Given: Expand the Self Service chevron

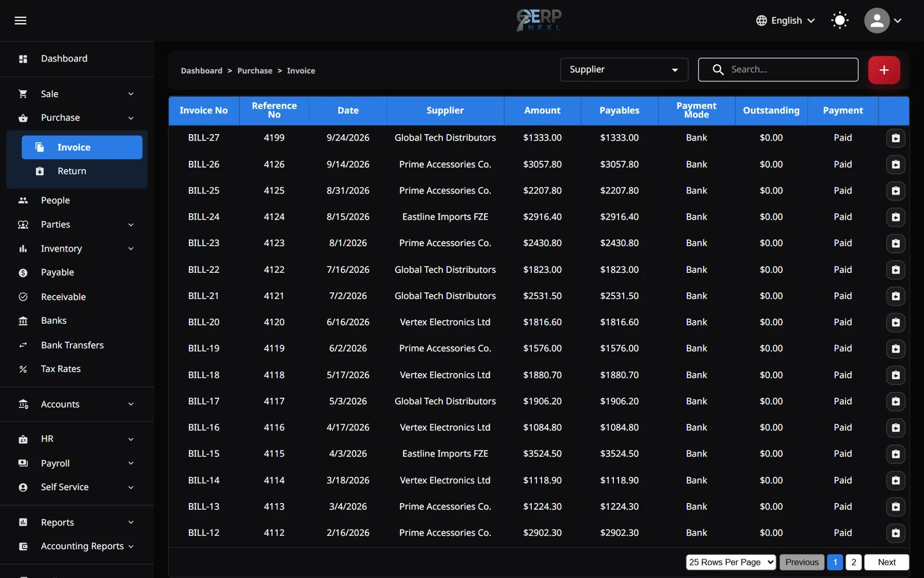Looking at the screenshot, I should tap(131, 487).
